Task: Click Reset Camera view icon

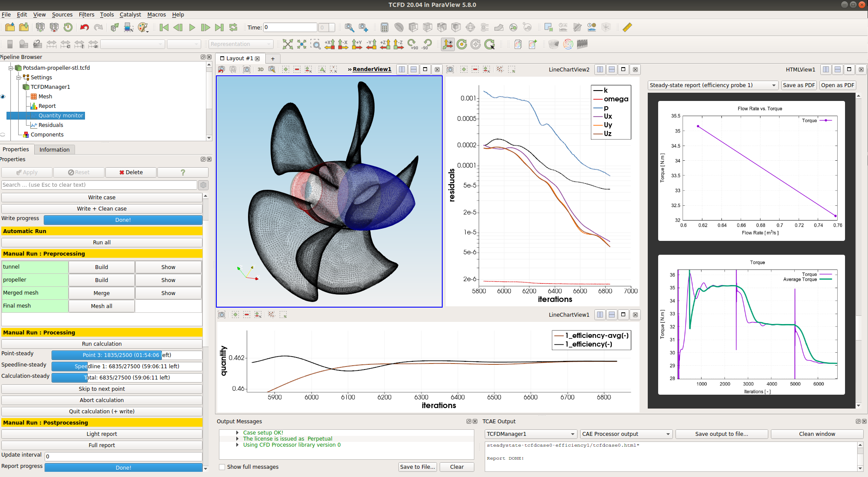Action: pyautogui.click(x=288, y=44)
